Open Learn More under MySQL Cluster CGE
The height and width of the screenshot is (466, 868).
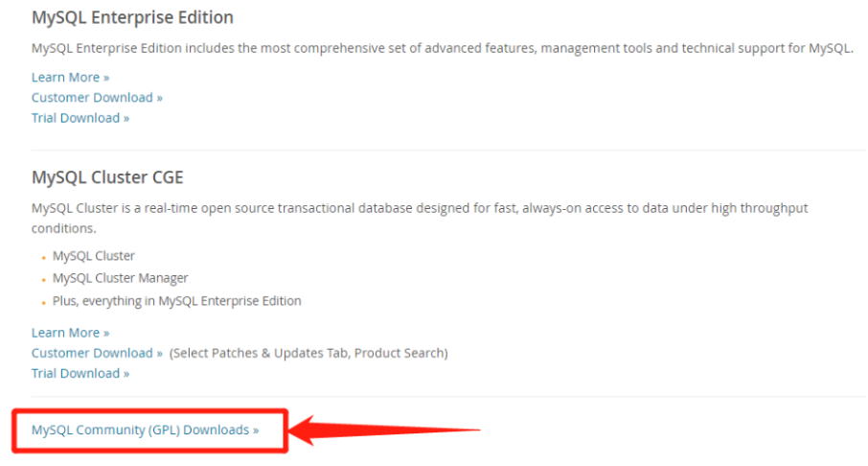pos(70,332)
